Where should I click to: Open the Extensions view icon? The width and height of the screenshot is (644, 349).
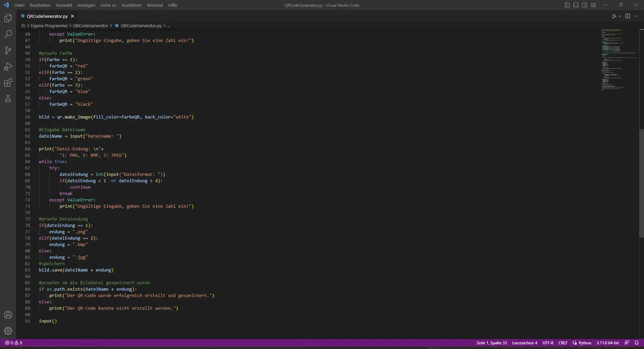pyautogui.click(x=8, y=83)
